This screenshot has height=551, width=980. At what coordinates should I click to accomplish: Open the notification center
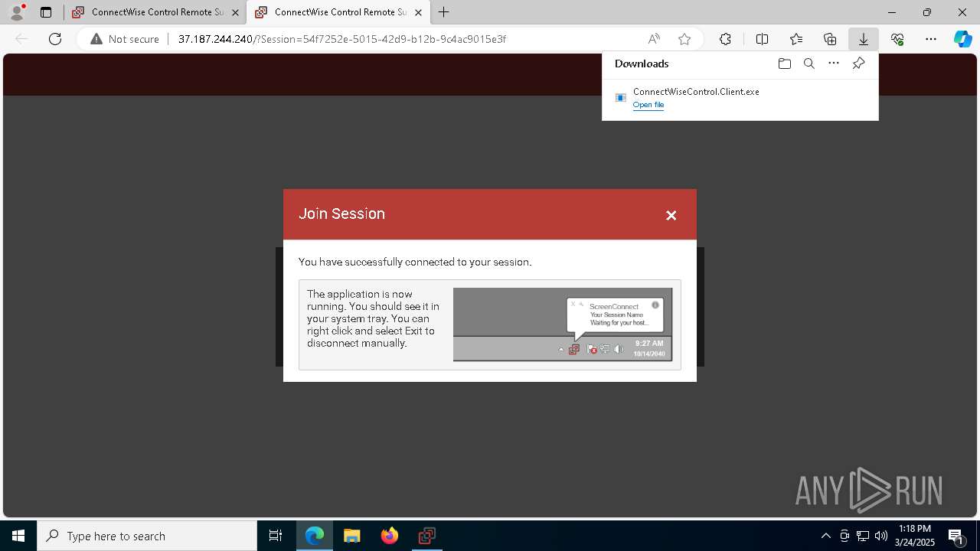956,536
